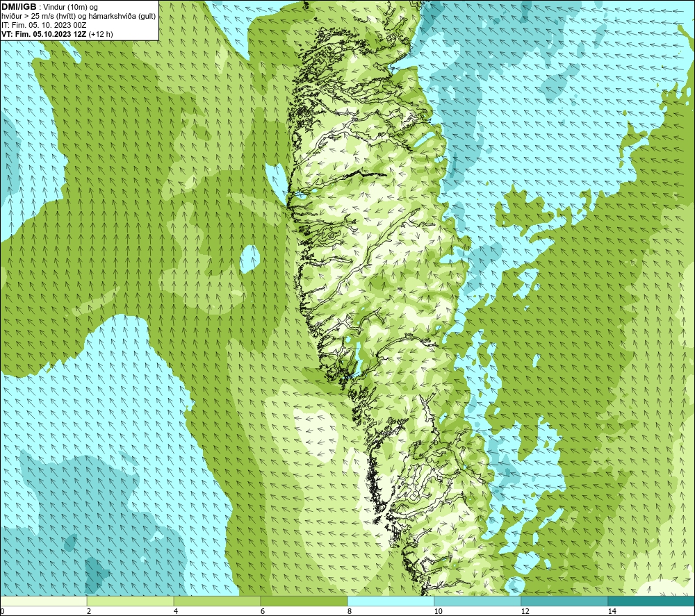Click the legend label '10'

(438, 611)
